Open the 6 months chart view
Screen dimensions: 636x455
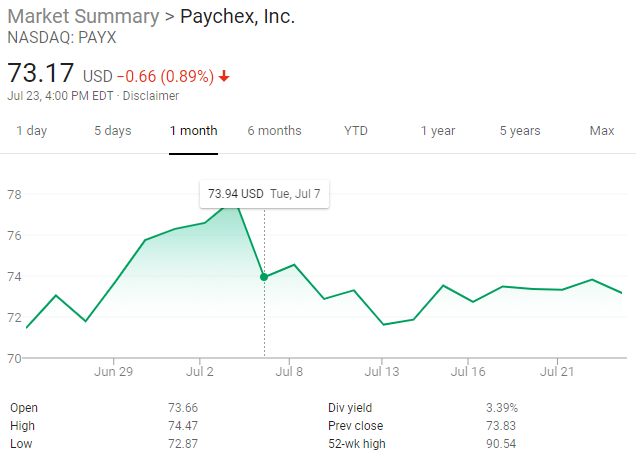click(274, 131)
